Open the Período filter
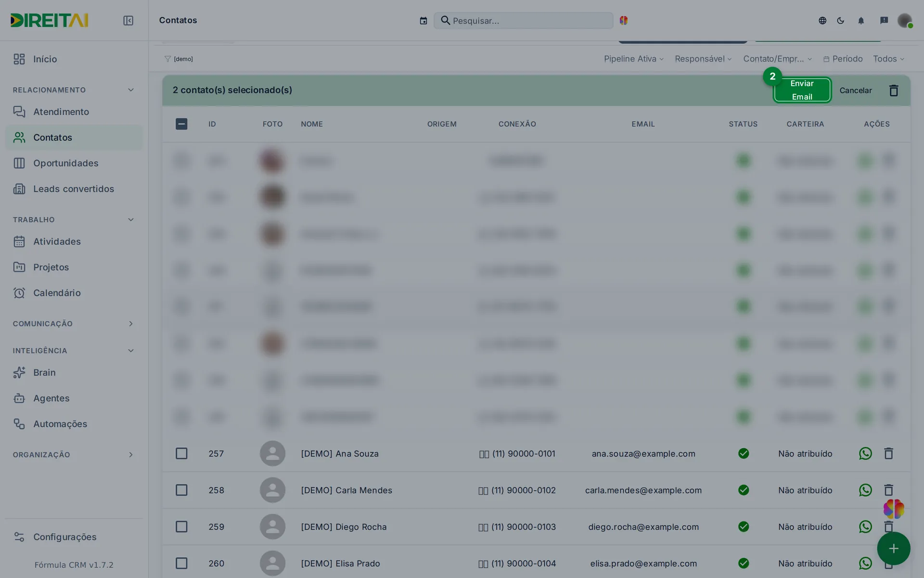 pyautogui.click(x=843, y=59)
